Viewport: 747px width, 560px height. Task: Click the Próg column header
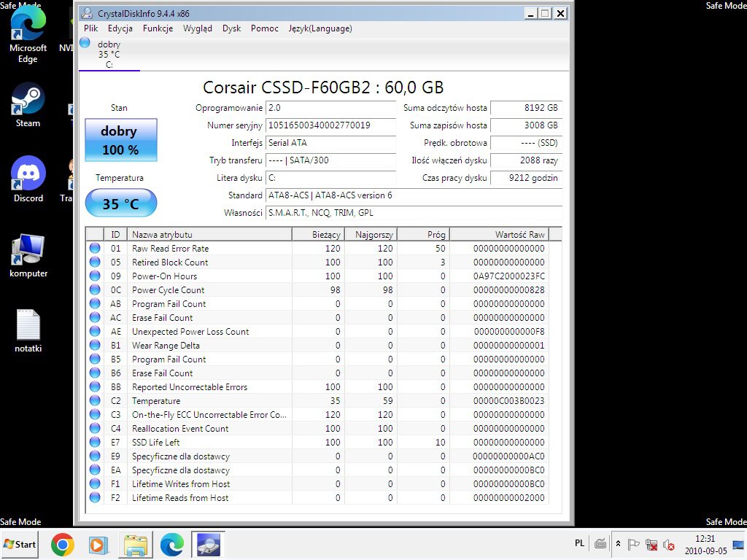click(424, 234)
